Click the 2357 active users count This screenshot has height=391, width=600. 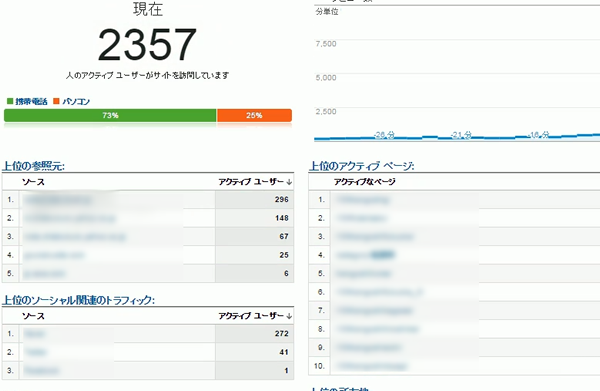(x=147, y=45)
